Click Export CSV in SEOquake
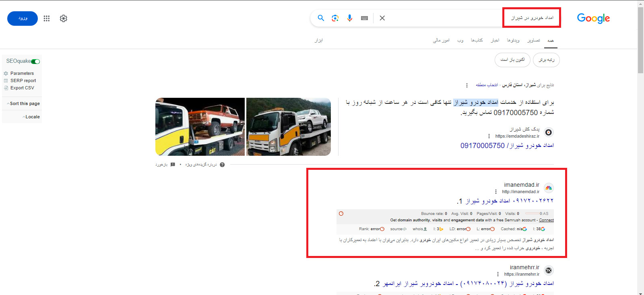The image size is (644, 295). pyautogui.click(x=22, y=88)
